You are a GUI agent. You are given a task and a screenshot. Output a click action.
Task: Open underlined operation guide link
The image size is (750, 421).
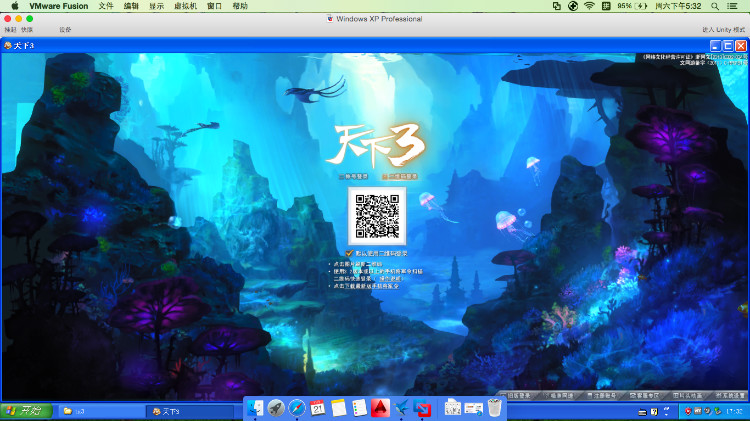pyautogui.click(x=391, y=278)
